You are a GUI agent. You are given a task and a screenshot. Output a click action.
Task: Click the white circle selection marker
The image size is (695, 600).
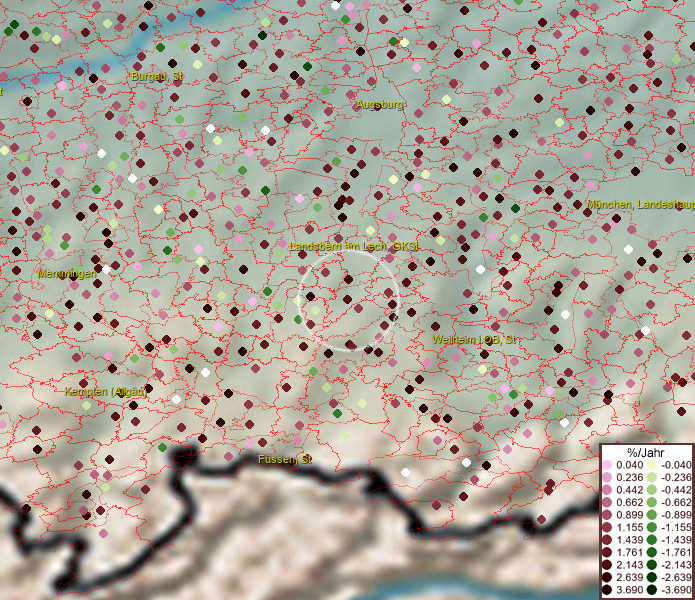(x=349, y=301)
